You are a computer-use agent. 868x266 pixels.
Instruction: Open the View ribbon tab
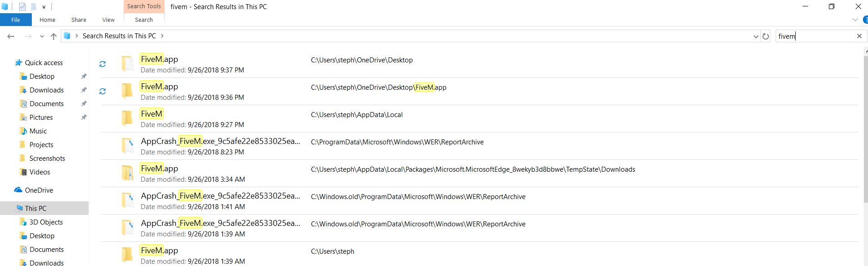tap(108, 20)
